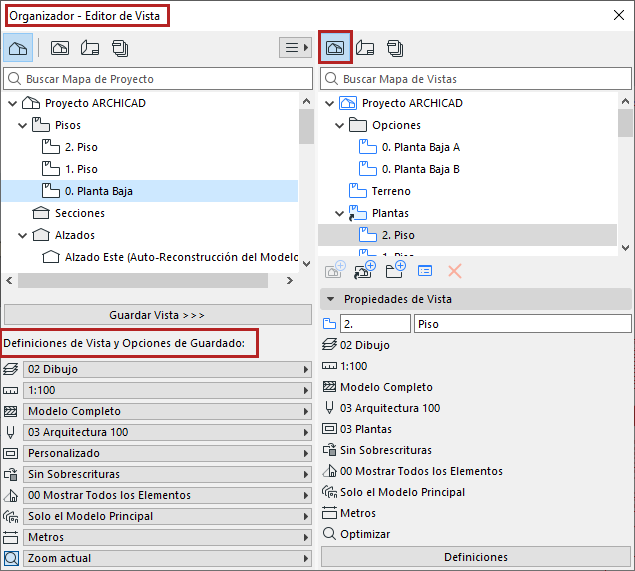Click the Definiciones button
635x571 pixels.
coord(475,557)
